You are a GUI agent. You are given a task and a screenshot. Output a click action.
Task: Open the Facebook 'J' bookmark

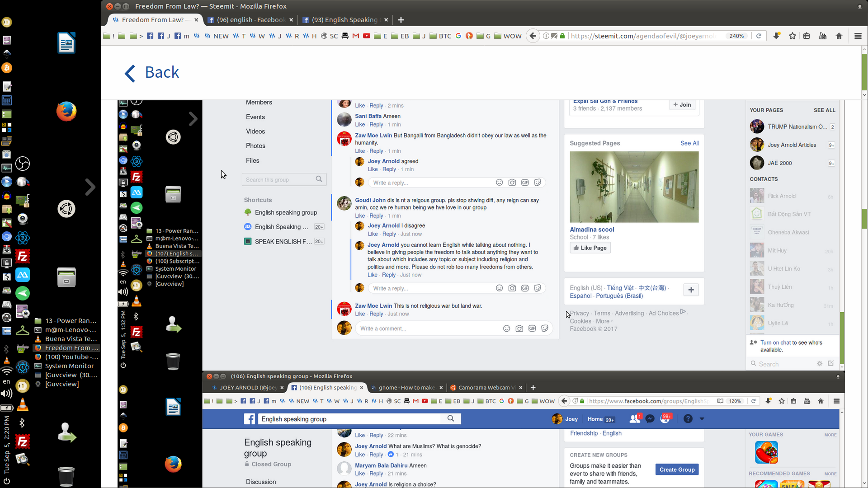[165, 36]
